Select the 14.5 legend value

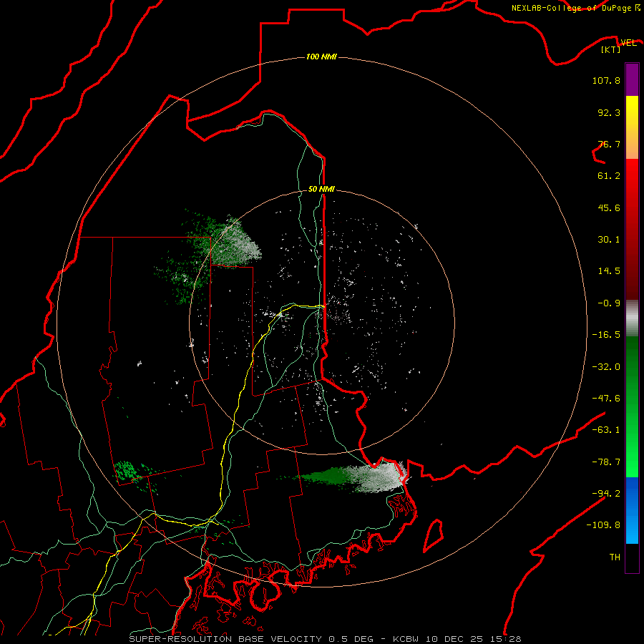tap(609, 271)
